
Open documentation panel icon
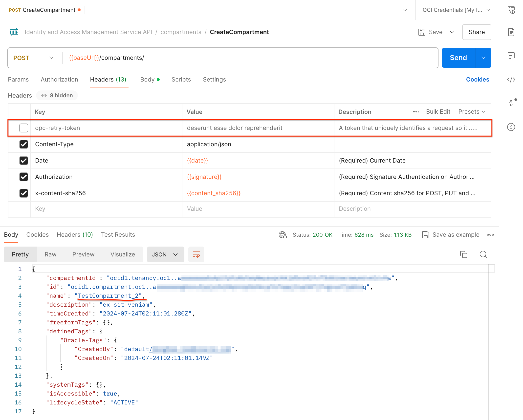click(511, 32)
